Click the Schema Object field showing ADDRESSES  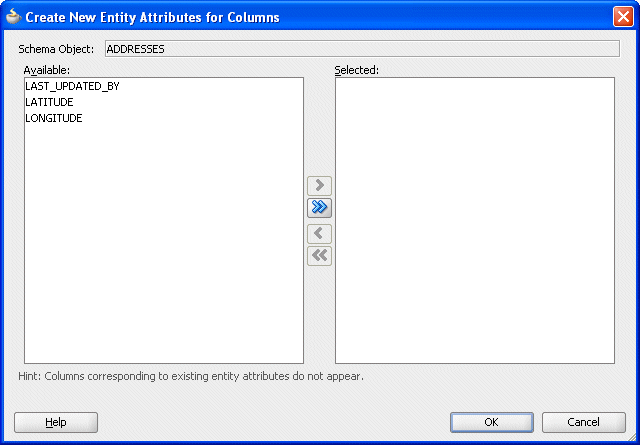(362, 49)
